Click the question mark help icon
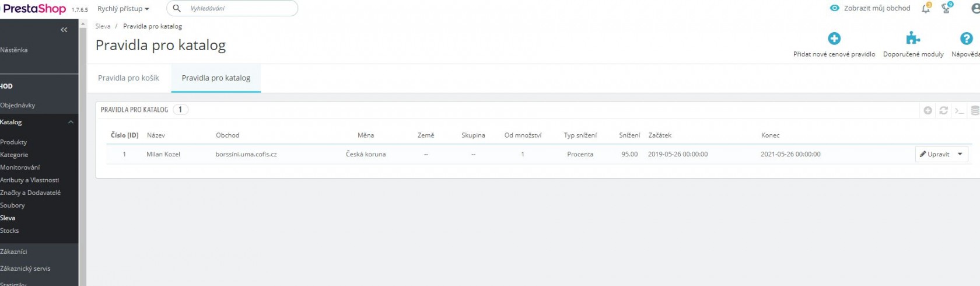This screenshot has width=980, height=286. [967, 39]
